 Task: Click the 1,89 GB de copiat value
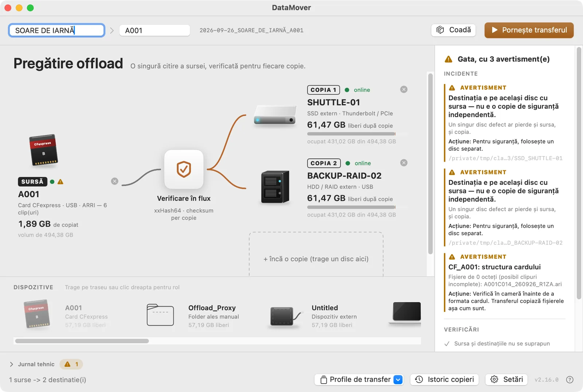coord(48,224)
